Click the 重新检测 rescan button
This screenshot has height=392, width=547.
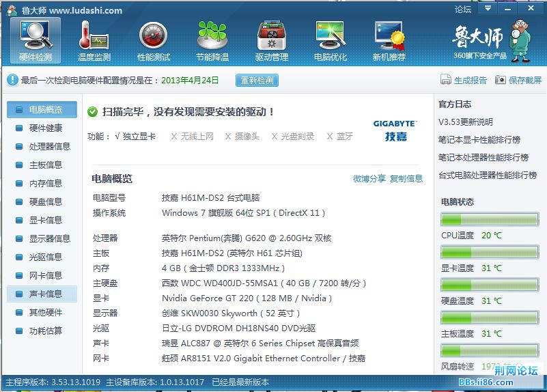[x=257, y=80]
